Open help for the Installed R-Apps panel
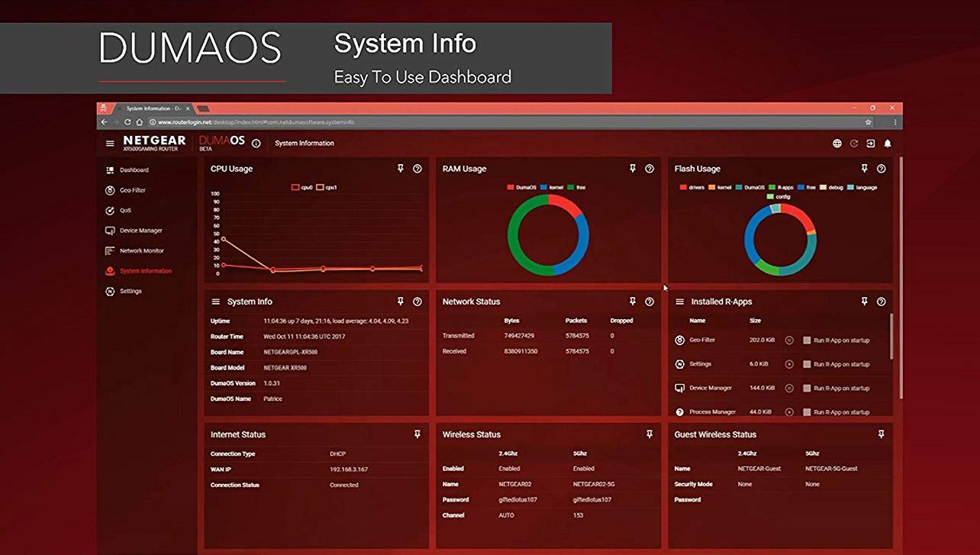980x555 pixels. [x=882, y=302]
